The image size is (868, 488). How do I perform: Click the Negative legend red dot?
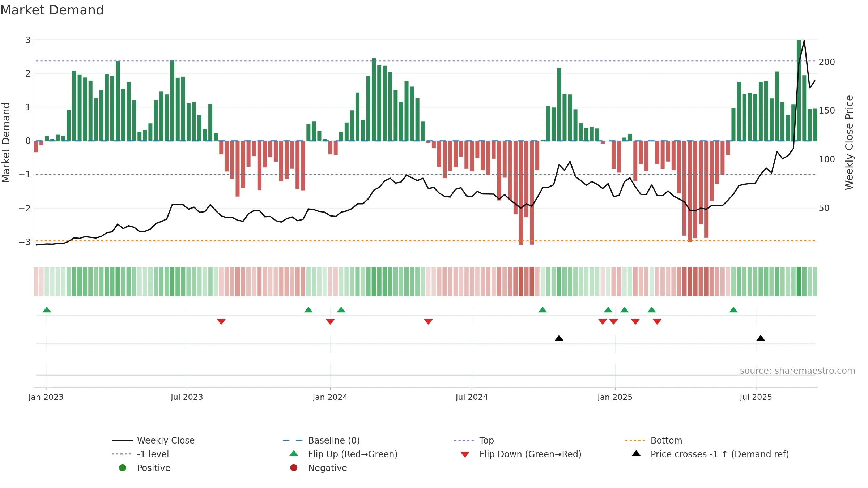[x=294, y=468]
